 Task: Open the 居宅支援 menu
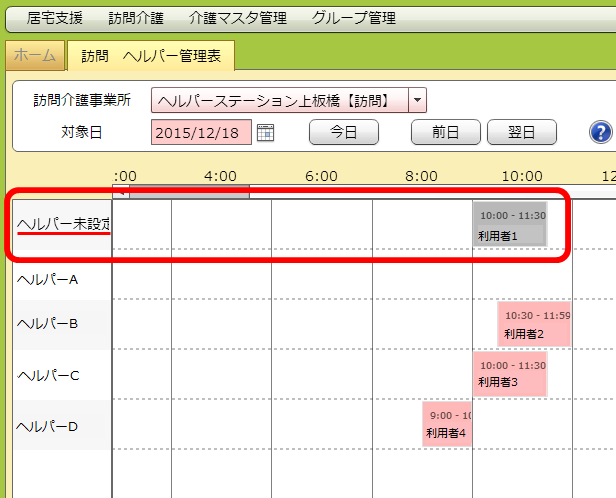click(x=55, y=18)
